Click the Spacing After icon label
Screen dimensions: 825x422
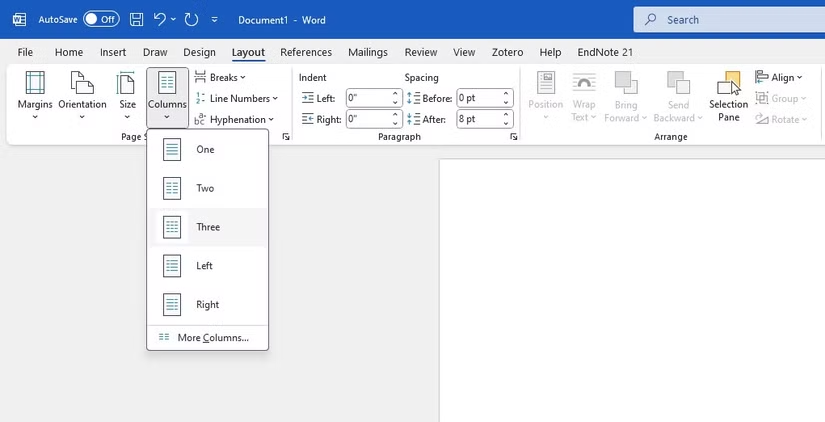tap(427, 119)
